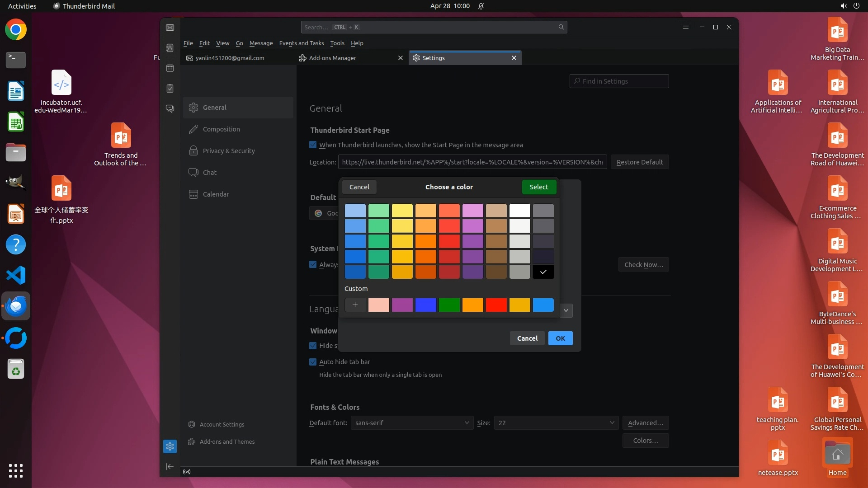The height and width of the screenshot is (488, 868).
Task: Click the Mail space envelope icon
Action: tap(170, 28)
